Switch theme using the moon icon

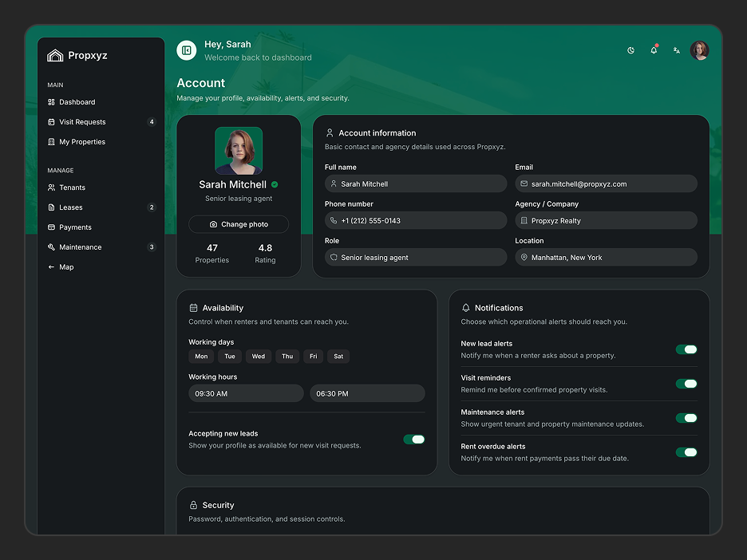(630, 50)
